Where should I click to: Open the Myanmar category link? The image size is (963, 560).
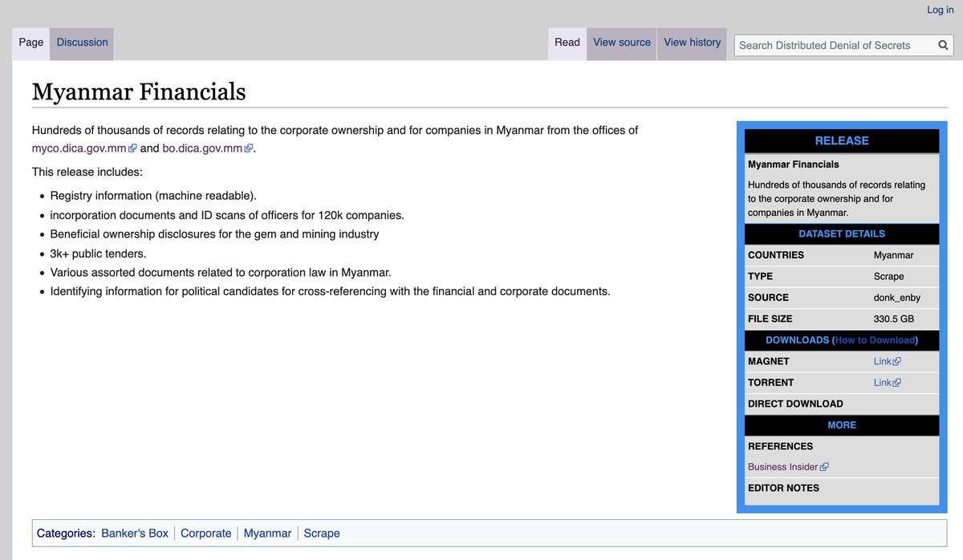(x=267, y=534)
